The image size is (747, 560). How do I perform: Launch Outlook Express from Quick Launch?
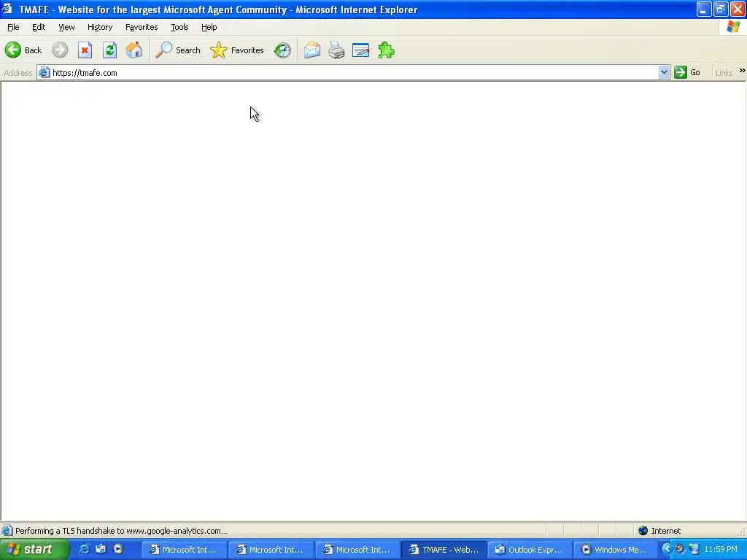point(101,549)
